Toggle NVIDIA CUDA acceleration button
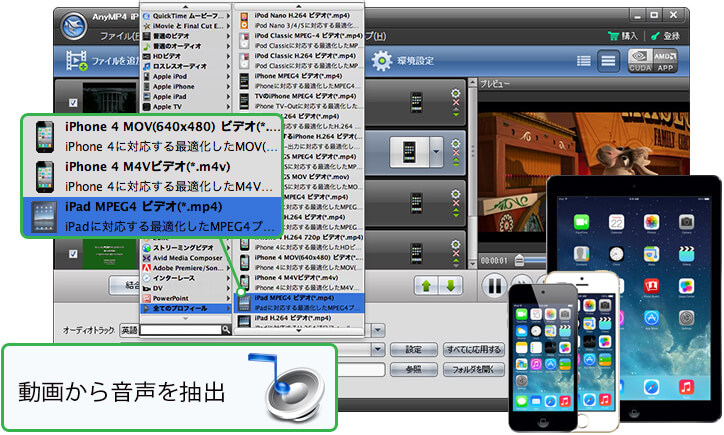Screen dimensions: 724x435 tap(640, 61)
